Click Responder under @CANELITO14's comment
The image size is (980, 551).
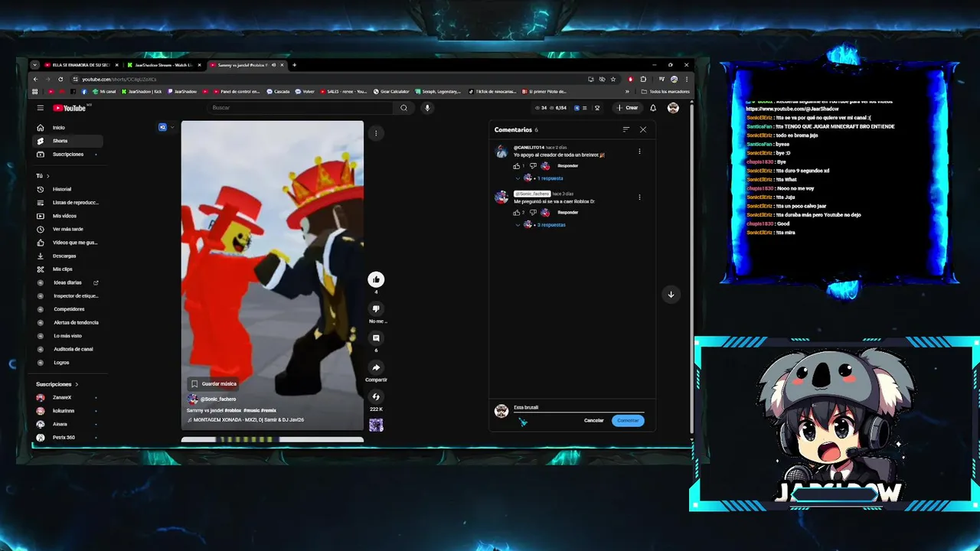coord(568,166)
